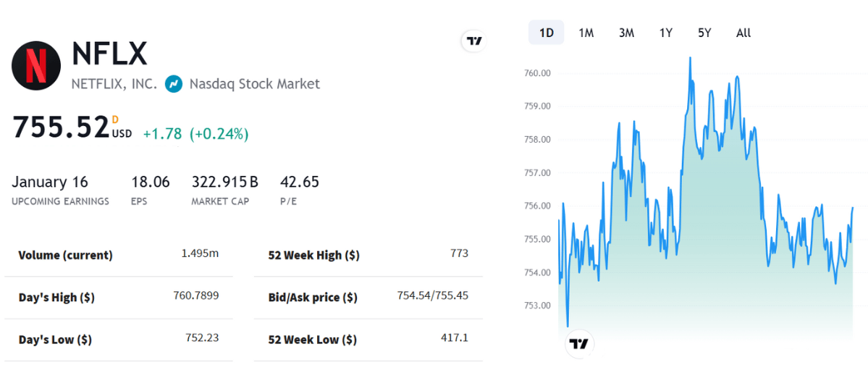
Task: Switch to the 3M chart range
Action: pos(626,33)
